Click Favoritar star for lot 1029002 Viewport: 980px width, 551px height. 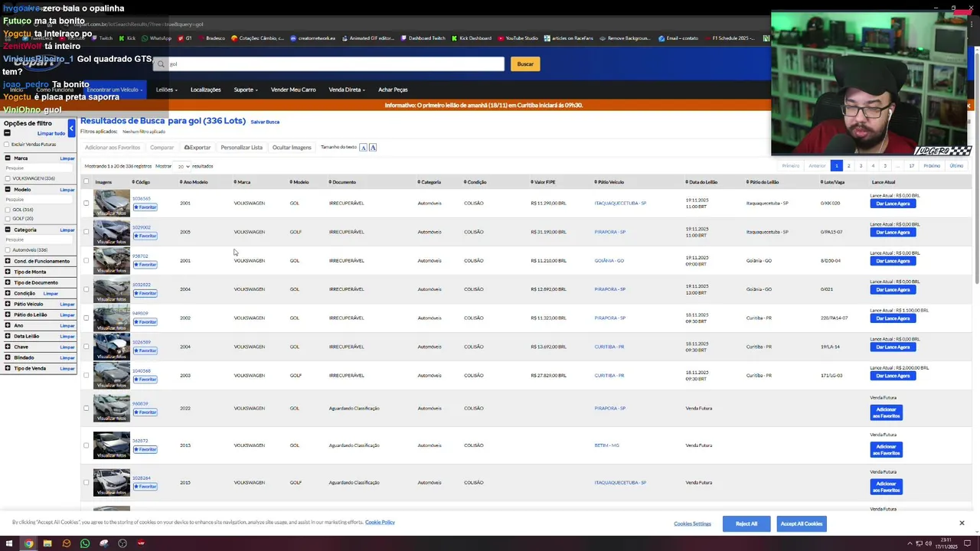click(145, 236)
